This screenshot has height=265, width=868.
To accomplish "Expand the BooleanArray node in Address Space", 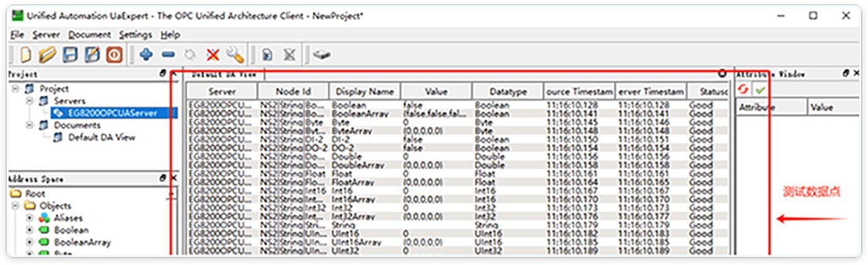I will coord(30,242).
